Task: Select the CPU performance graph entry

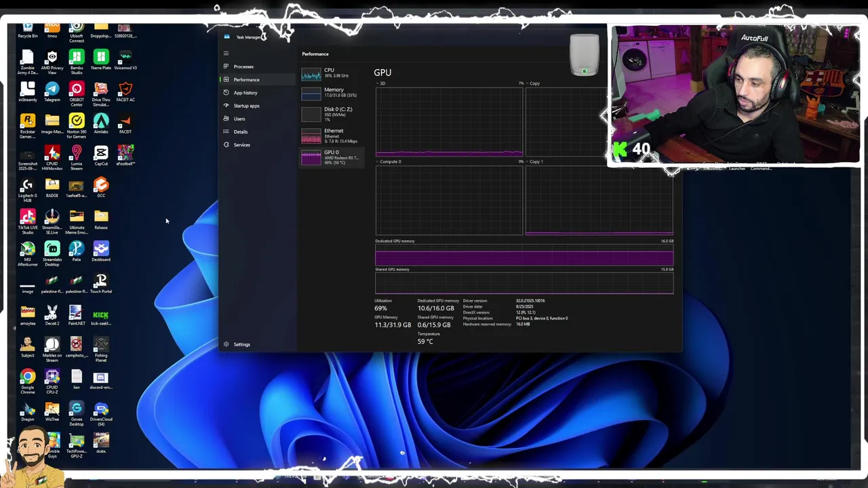Action: click(x=332, y=73)
